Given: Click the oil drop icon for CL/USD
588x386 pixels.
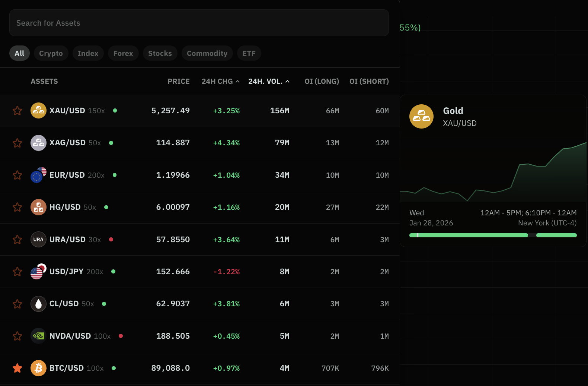Looking at the screenshot, I should coord(38,304).
